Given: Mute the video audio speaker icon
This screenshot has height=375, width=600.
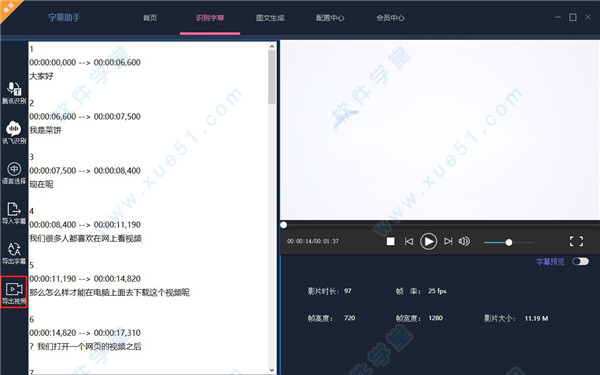Looking at the screenshot, I should point(464,241).
